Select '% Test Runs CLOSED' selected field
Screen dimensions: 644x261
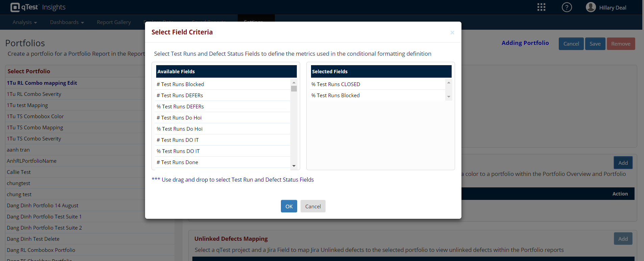[x=336, y=84]
